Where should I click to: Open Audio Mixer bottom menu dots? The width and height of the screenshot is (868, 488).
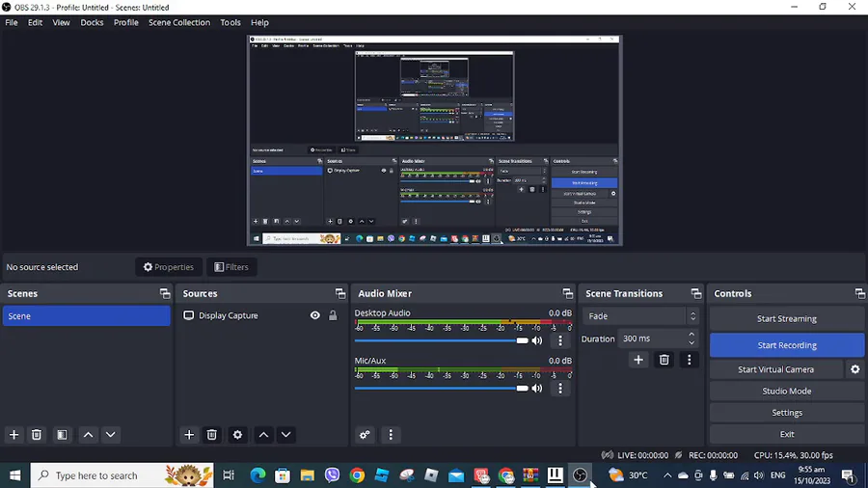point(391,435)
